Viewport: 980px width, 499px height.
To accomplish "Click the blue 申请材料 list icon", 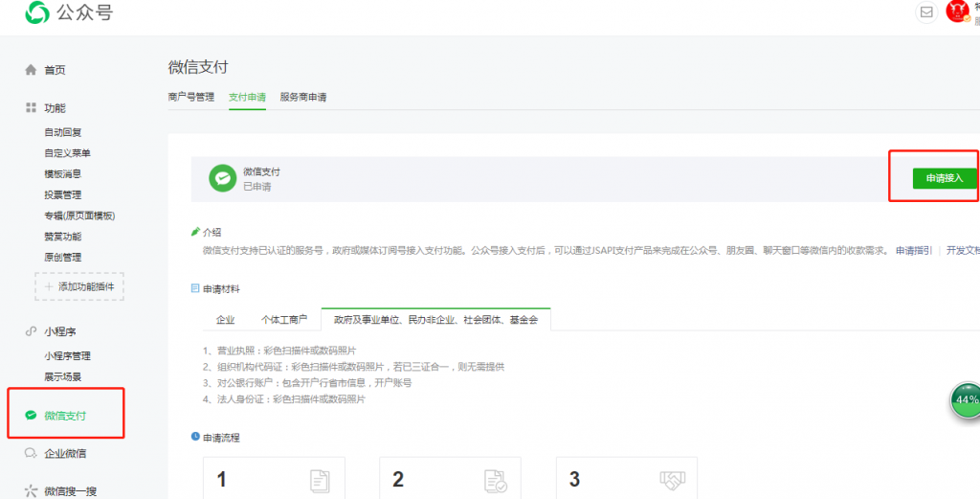I will 195,288.
